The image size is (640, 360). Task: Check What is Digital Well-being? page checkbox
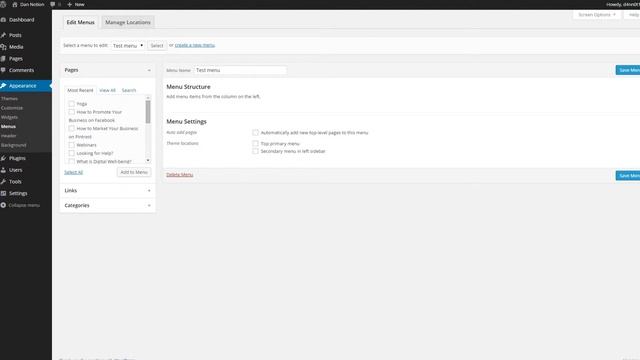click(71, 161)
